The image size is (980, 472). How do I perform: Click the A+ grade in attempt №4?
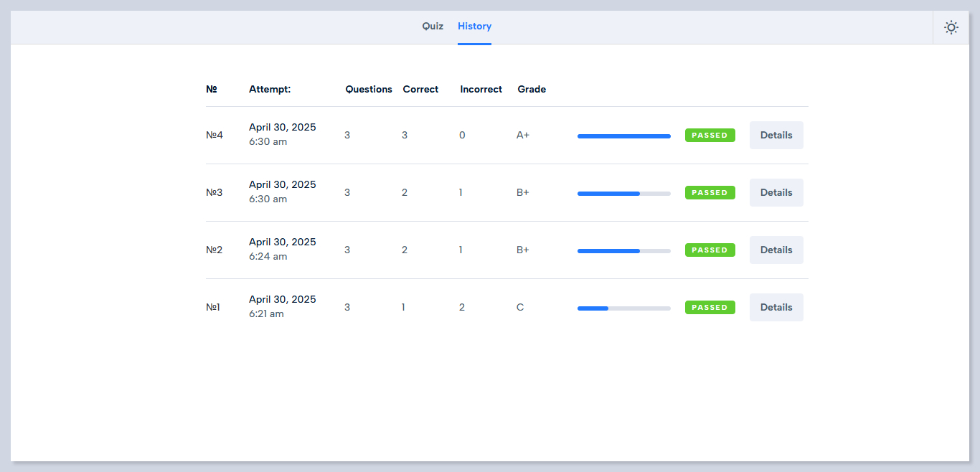pyautogui.click(x=523, y=135)
